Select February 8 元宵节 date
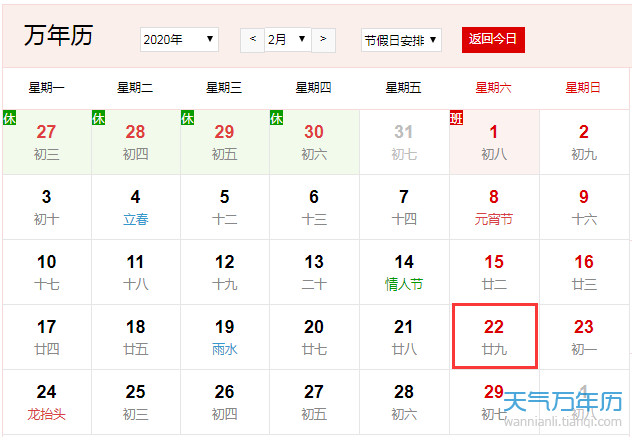The height and width of the screenshot is (437, 632). (x=494, y=207)
